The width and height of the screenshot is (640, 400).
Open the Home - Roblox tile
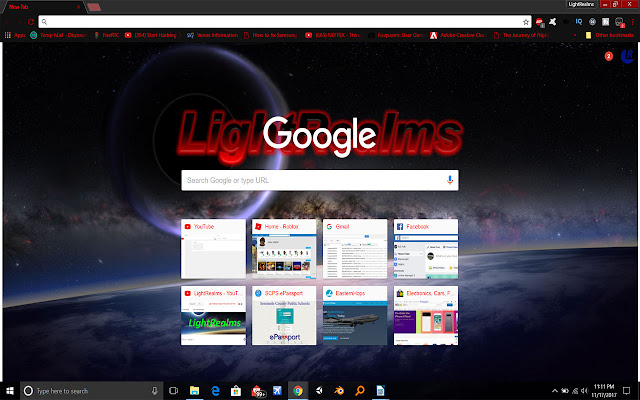(284, 249)
